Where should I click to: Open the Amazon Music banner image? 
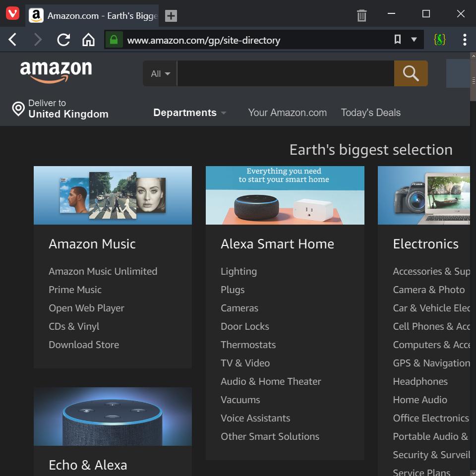tap(113, 195)
